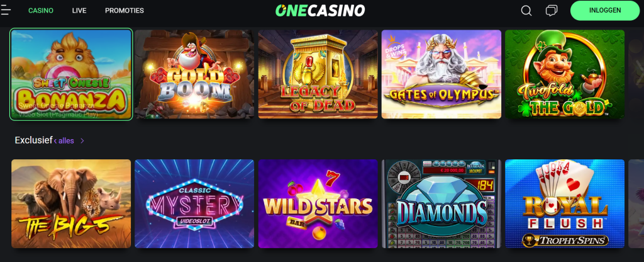This screenshot has height=262, width=644.
Task: Open Twofold The Gold game tile
Action: click(x=565, y=74)
